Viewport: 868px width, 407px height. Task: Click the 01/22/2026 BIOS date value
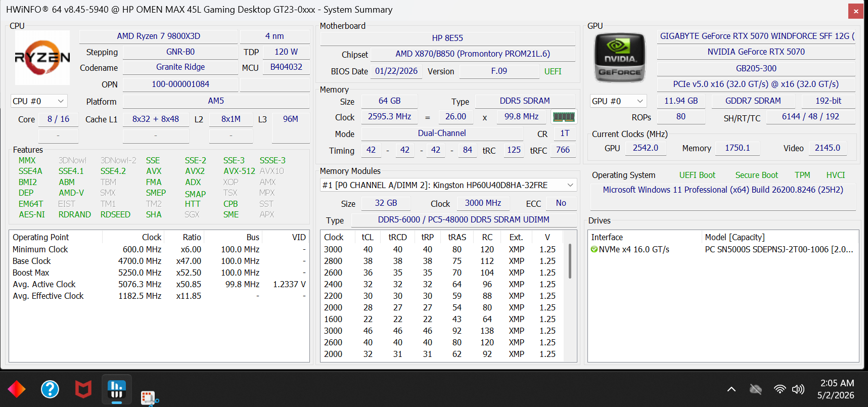coord(396,71)
